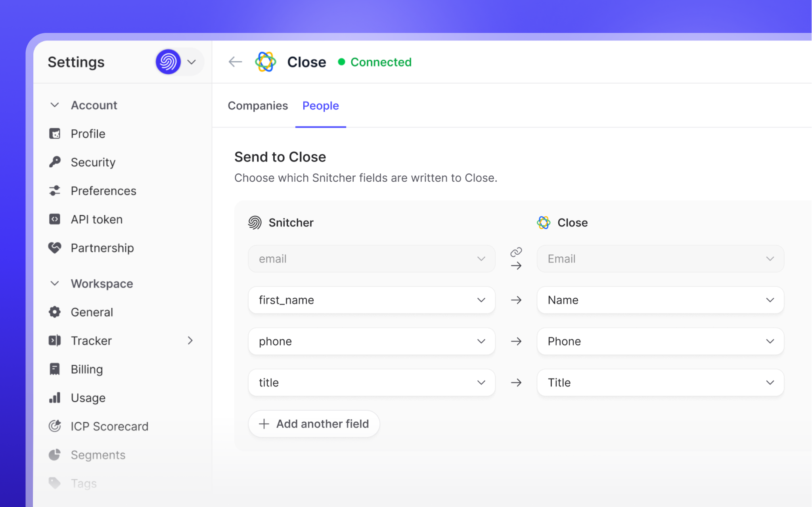Click the email link chain icon
812x507 pixels.
click(x=516, y=252)
